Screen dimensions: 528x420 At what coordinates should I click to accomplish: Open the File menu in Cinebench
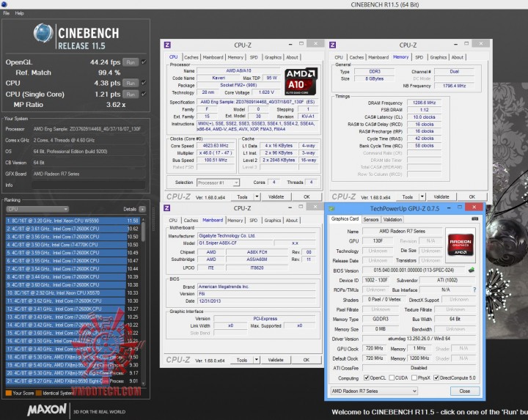click(7, 13)
